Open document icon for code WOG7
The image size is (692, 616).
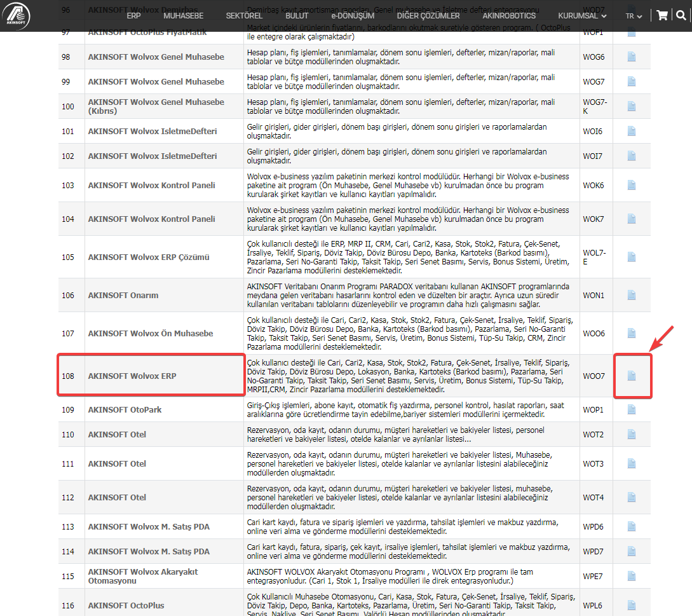click(632, 81)
